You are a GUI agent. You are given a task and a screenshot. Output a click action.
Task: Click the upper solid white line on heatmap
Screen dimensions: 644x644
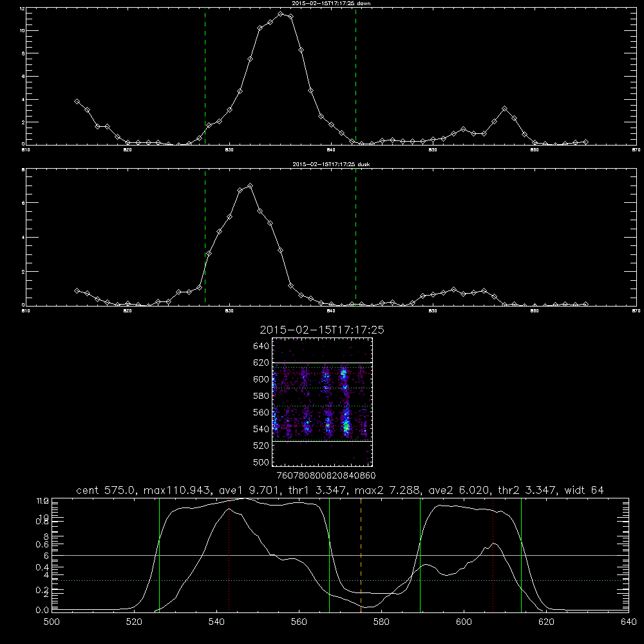(x=323, y=363)
